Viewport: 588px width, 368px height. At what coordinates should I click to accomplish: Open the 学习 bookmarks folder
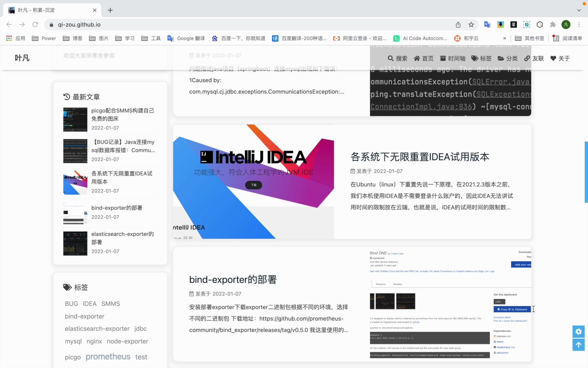click(125, 38)
